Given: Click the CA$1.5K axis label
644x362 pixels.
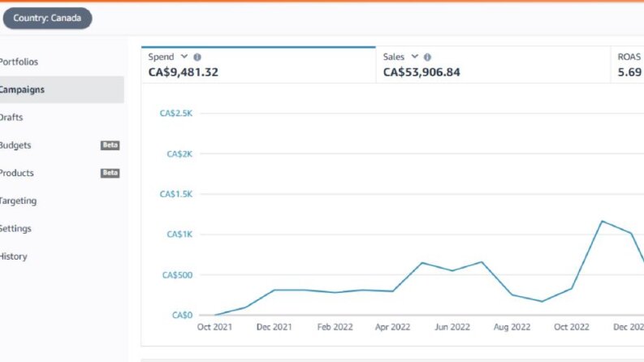Looking at the screenshot, I should pos(175,194).
